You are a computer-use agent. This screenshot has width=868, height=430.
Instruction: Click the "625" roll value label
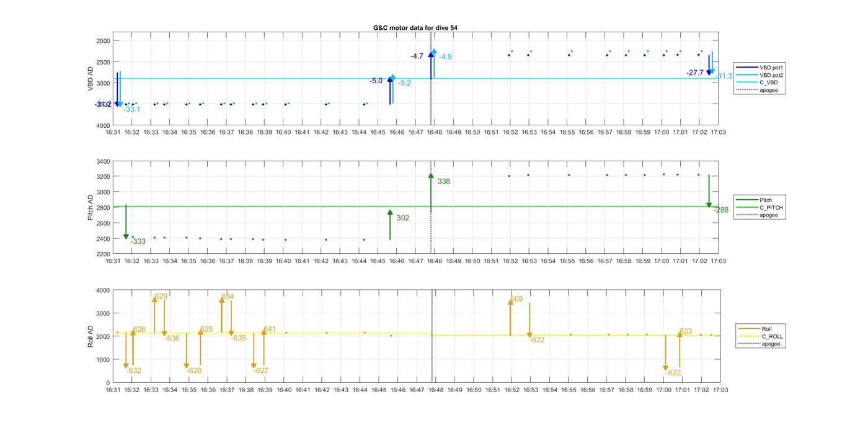pos(206,329)
